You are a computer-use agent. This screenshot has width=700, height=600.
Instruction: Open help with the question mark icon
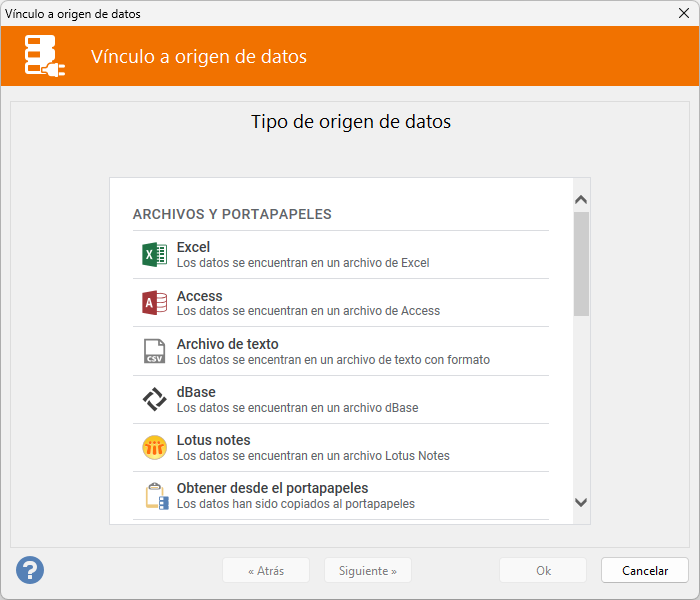point(30,570)
